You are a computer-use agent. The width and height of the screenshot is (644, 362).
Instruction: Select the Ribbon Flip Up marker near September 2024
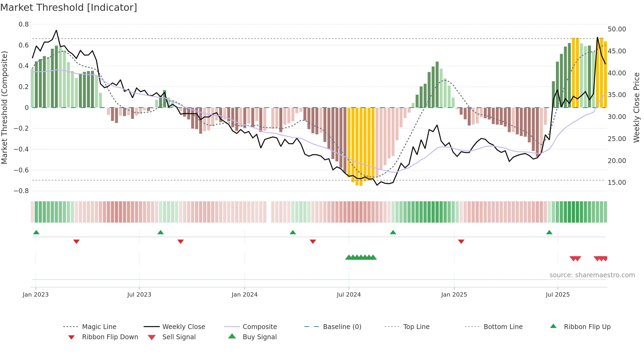(393, 232)
